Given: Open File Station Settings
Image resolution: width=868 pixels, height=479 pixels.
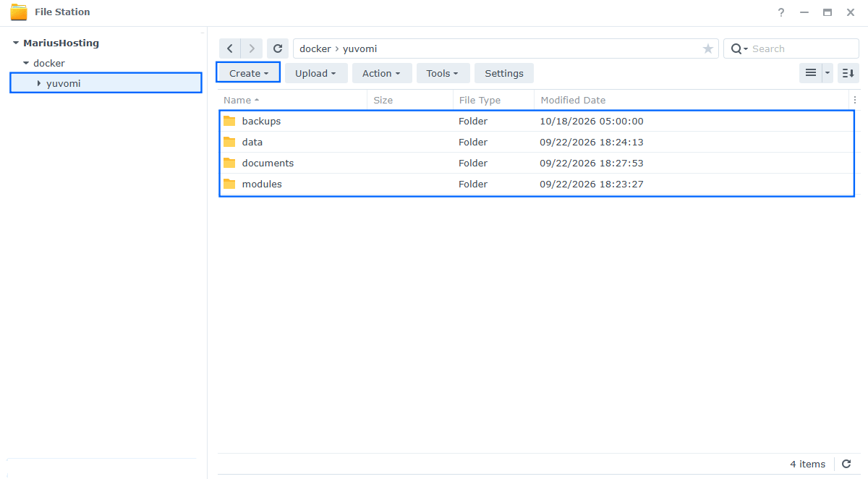Looking at the screenshot, I should [x=504, y=73].
